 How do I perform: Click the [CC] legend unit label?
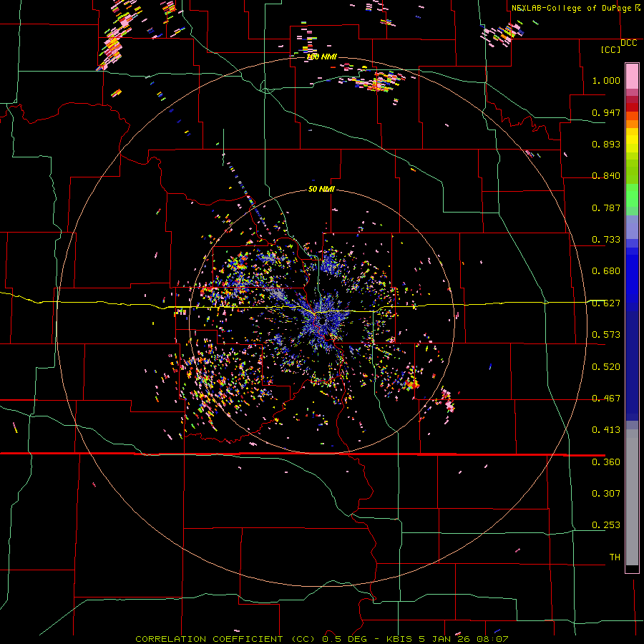click(x=610, y=49)
